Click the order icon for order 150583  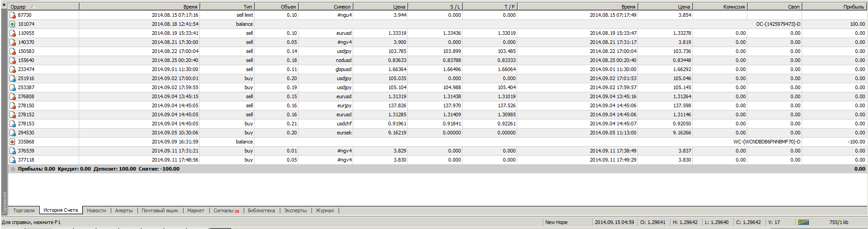click(13, 51)
